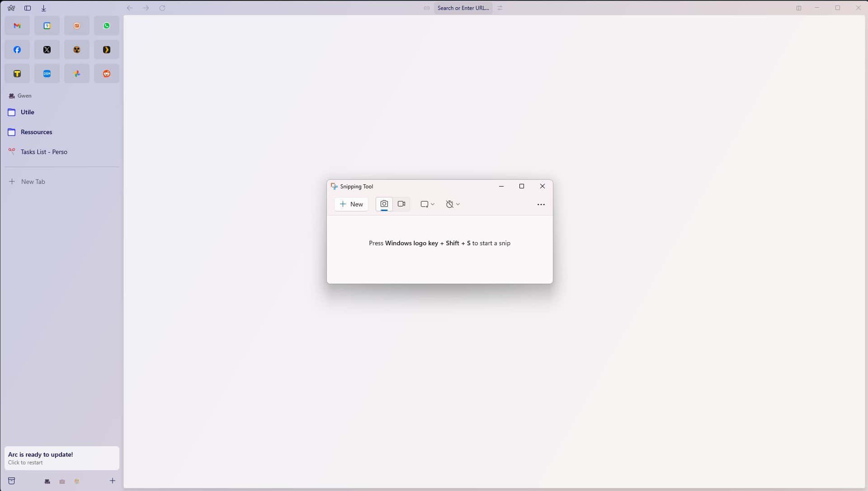Open the Arc menu logo icon
Screen dimensions: 868x491
click(11, 8)
